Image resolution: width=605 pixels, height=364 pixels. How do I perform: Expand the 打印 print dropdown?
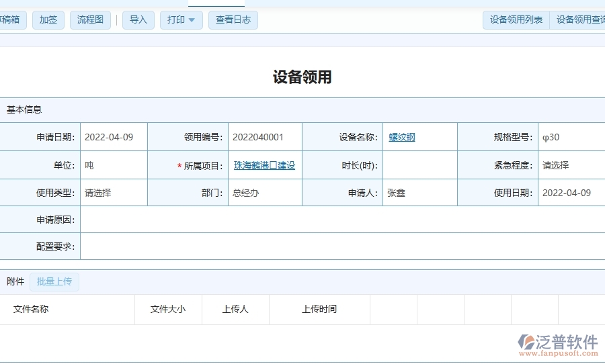182,20
